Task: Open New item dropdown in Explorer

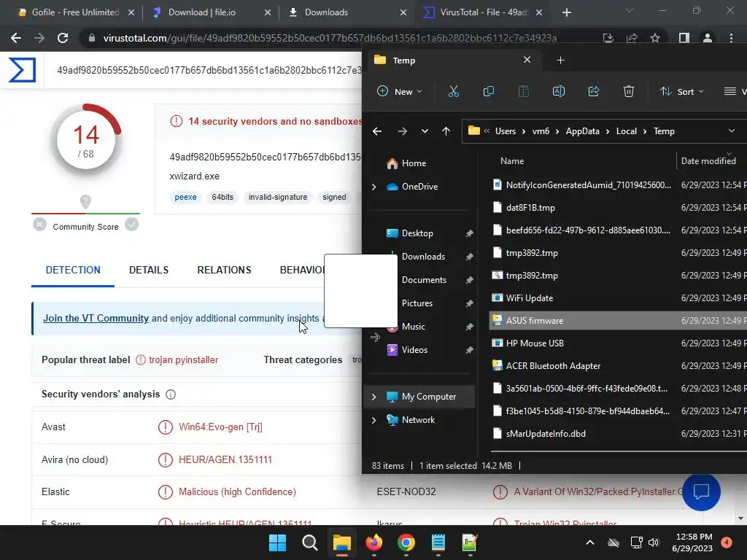Action: coord(399,91)
